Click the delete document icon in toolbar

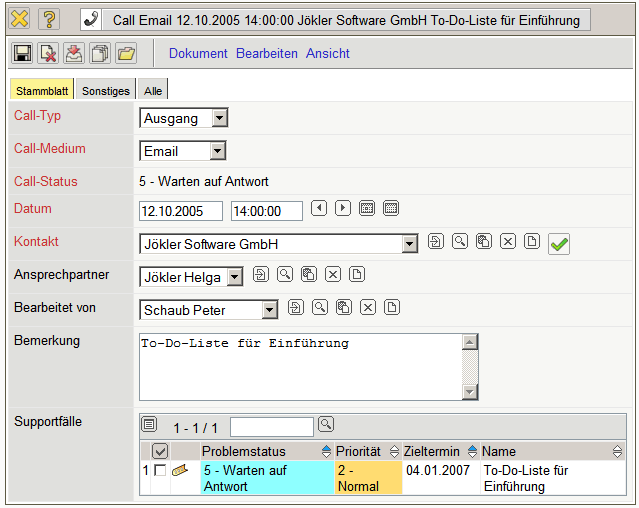tap(48, 54)
